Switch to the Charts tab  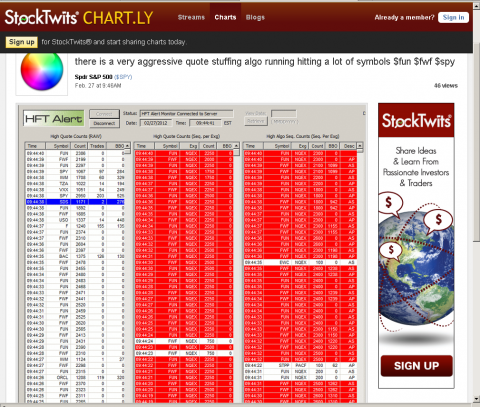(x=225, y=17)
